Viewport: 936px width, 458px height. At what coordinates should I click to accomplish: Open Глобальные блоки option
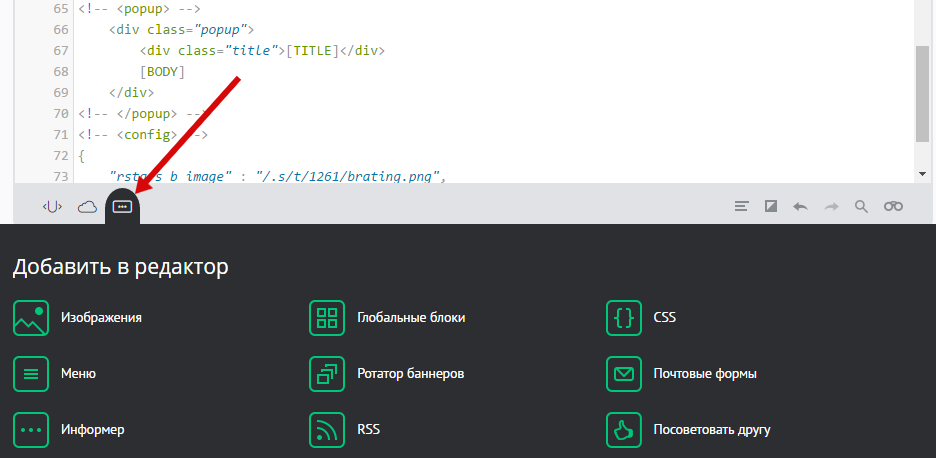pos(327,318)
